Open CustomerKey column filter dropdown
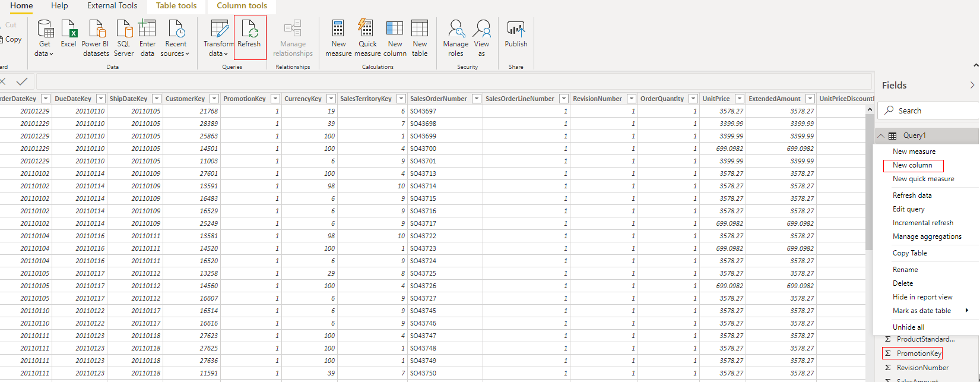 click(214, 99)
